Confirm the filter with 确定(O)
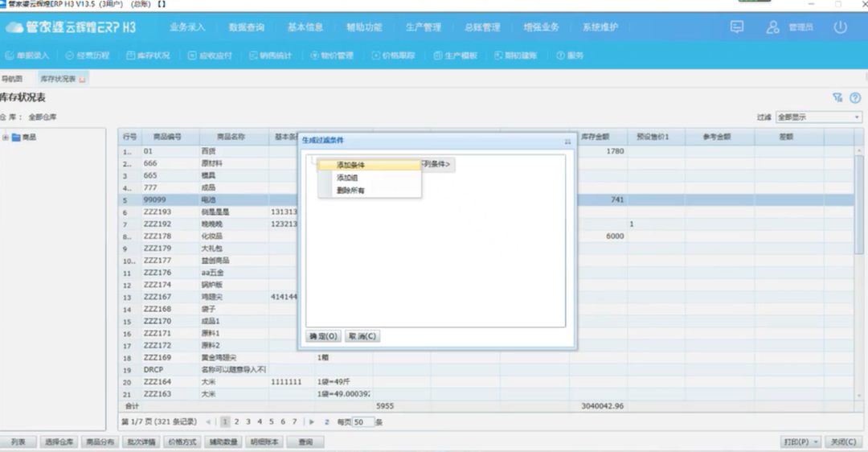The width and height of the screenshot is (868, 452). (323, 336)
